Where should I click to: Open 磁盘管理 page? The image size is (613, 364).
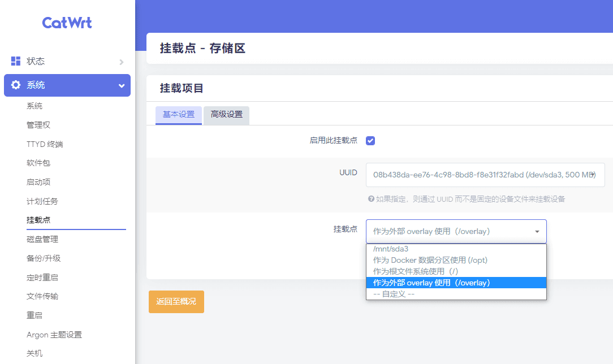point(42,239)
